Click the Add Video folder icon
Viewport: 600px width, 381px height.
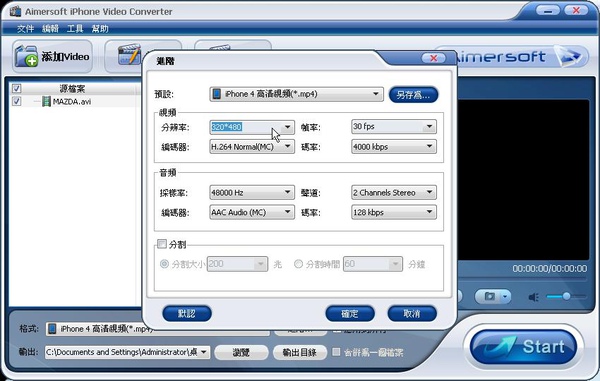26,56
